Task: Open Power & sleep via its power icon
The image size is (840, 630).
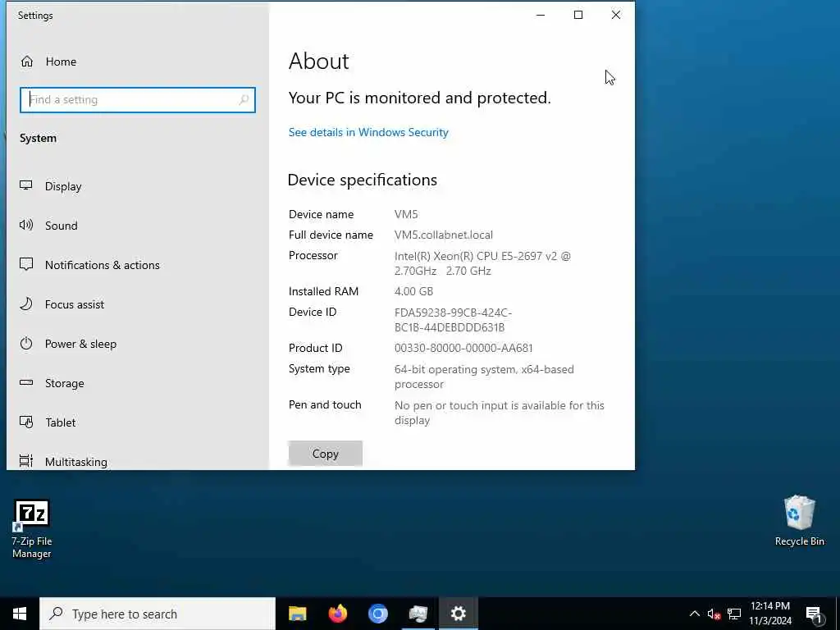Action: click(x=25, y=344)
